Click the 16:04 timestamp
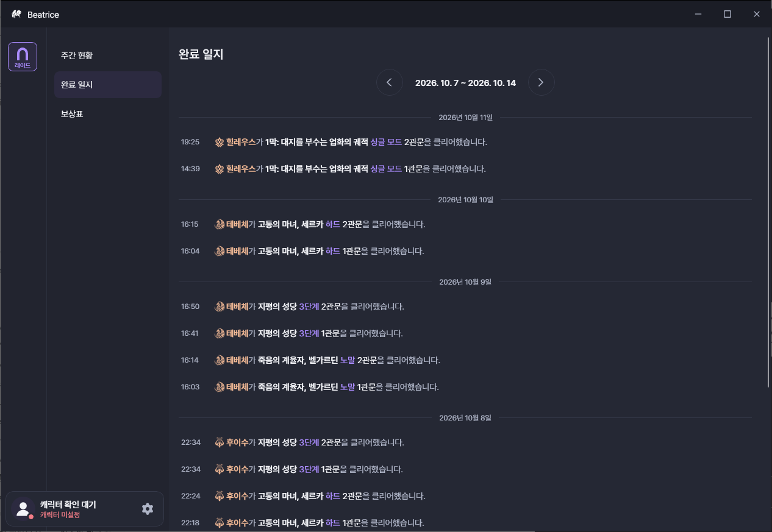Screen dimensions: 772x532 click(x=190, y=251)
